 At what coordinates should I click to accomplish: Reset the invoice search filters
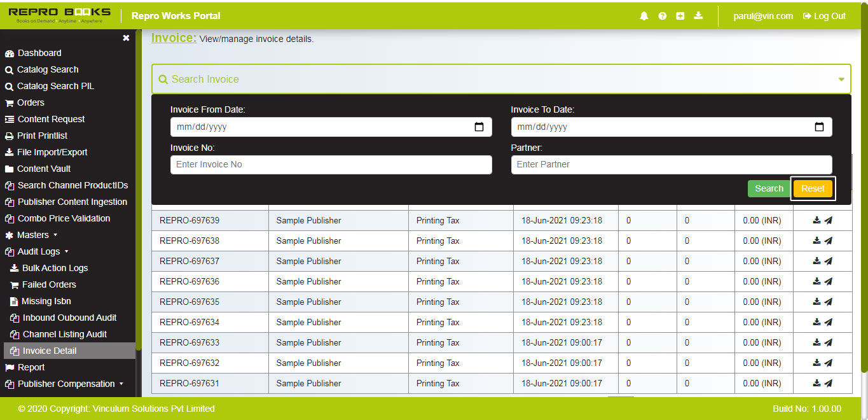tap(813, 188)
